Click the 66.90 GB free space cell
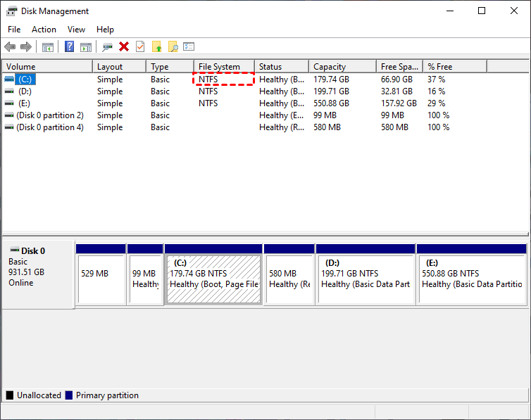This screenshot has height=420, width=531. [x=397, y=79]
